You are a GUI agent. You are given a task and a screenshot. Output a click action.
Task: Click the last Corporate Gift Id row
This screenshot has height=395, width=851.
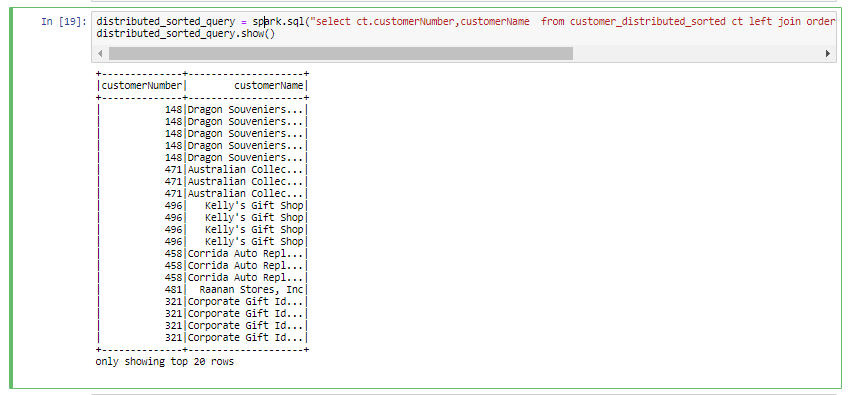coord(201,337)
